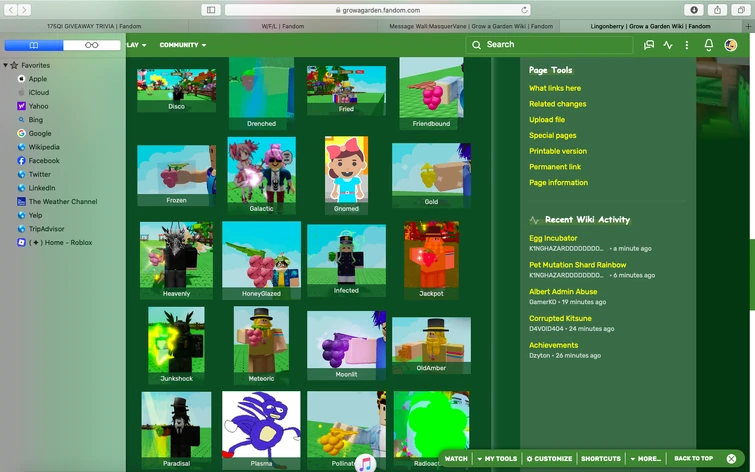
Task: Open the Achievements activity link
Action: pos(553,345)
